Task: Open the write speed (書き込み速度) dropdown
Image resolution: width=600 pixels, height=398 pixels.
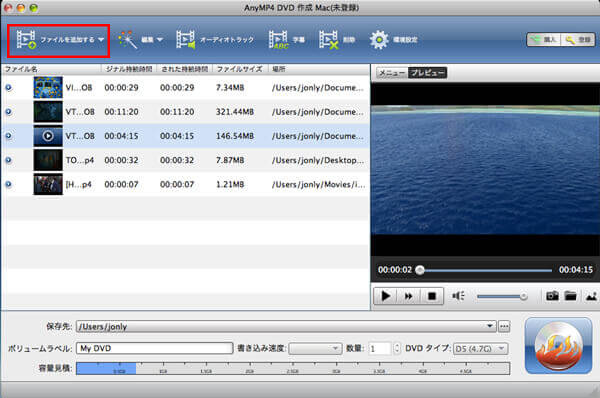Action: click(x=315, y=348)
